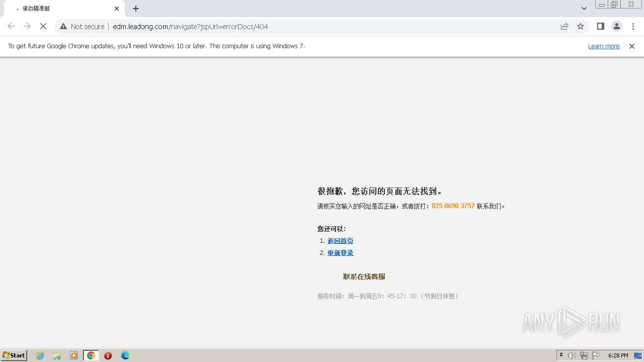Open the Chrome profile avatar
This screenshot has height=362, width=644.
pyautogui.click(x=616, y=26)
